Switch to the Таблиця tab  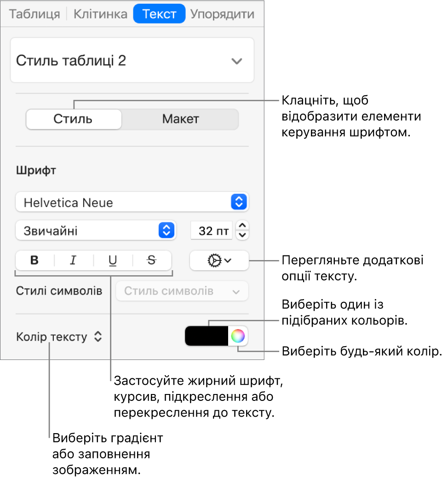pos(34,14)
